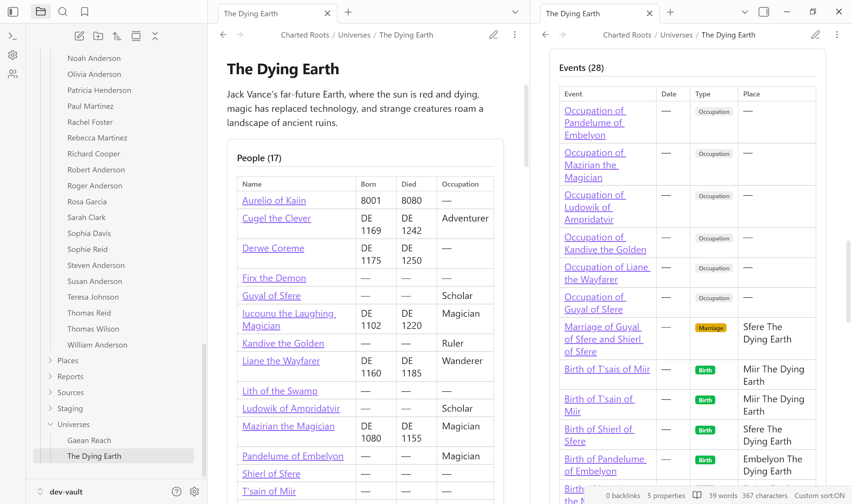Open Mazirian the Magician person link
Screen dimensions: 852x504
288,426
